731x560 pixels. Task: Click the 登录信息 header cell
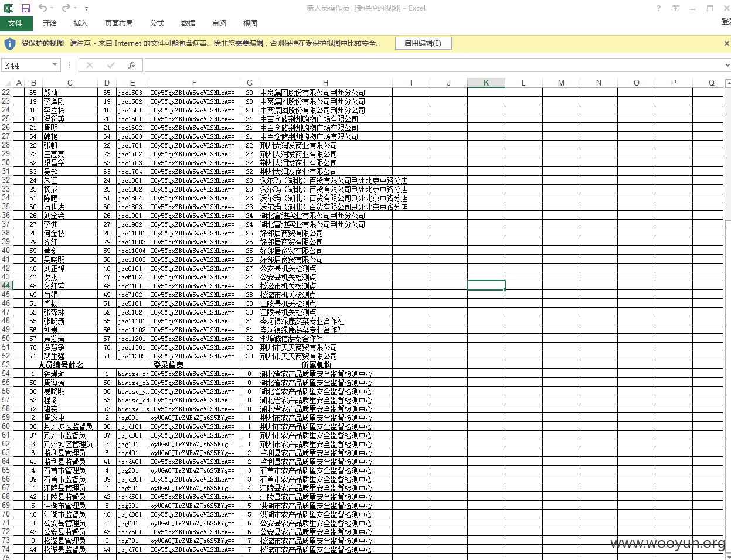[169, 365]
